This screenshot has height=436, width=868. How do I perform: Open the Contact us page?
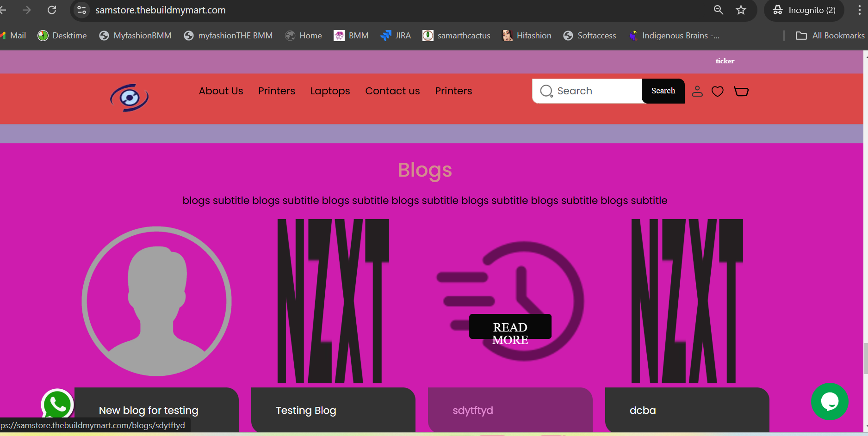393,91
